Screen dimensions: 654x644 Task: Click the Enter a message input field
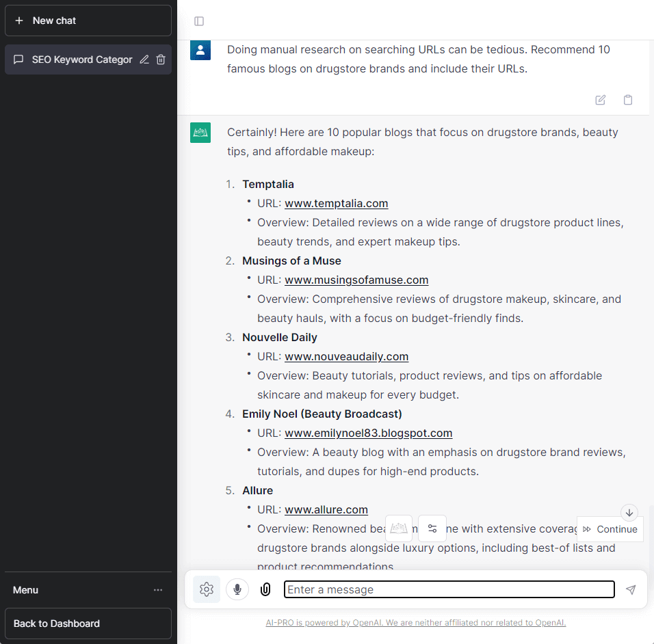click(x=449, y=589)
